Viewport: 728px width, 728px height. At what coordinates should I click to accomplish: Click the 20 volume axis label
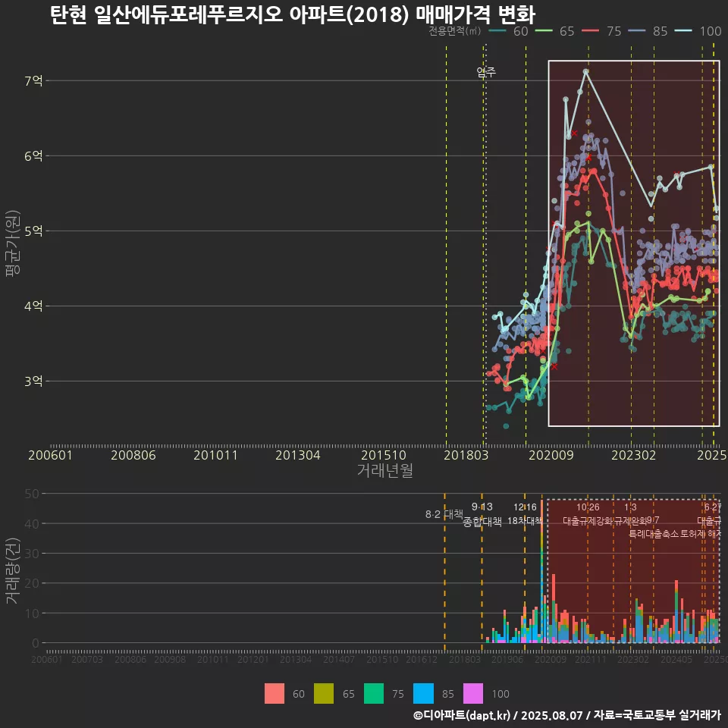(32, 583)
